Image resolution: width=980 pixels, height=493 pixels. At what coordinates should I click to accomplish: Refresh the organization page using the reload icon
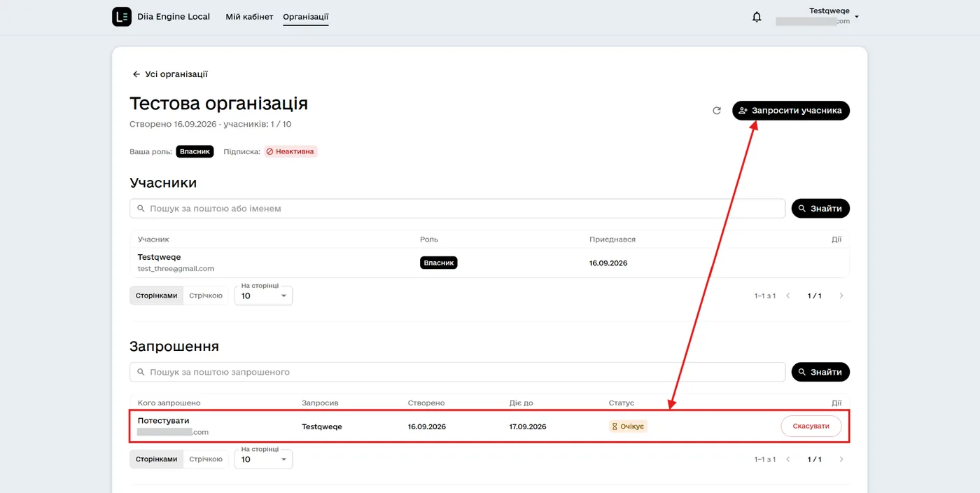716,111
